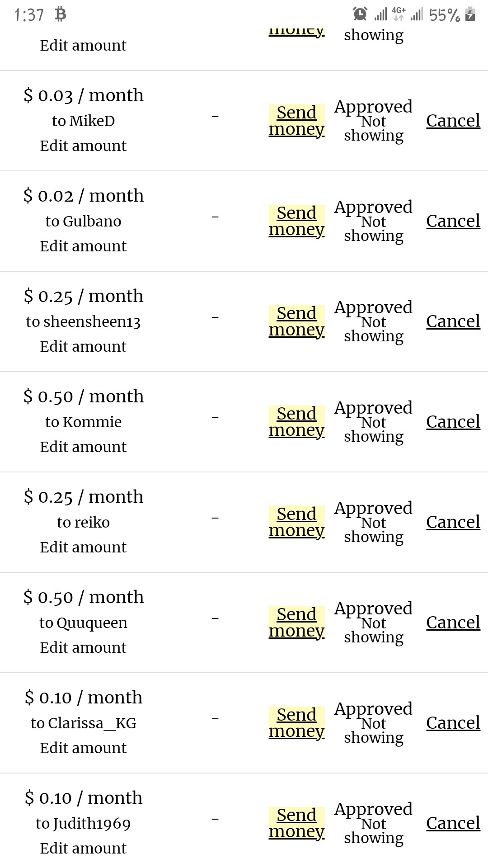Image resolution: width=488 pixels, height=868 pixels.
Task: Cancel the Kommie monthly pledge
Action: (453, 422)
